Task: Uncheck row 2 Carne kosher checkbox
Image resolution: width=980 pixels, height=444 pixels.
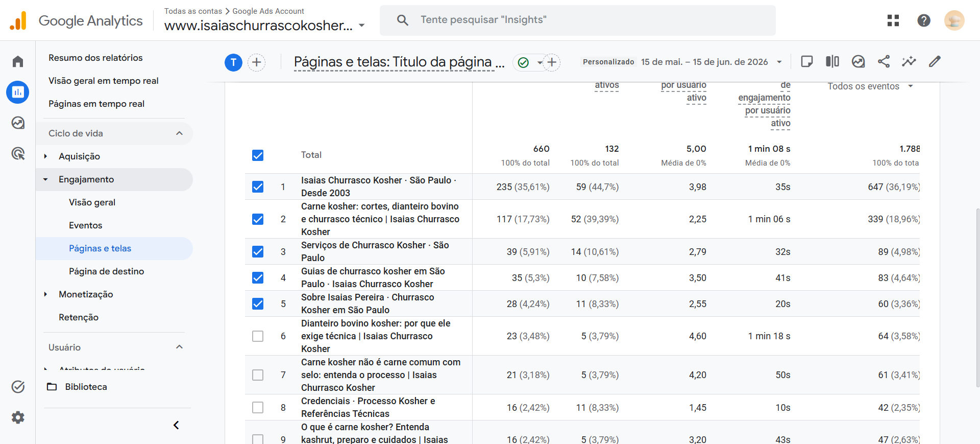Action: [258, 219]
